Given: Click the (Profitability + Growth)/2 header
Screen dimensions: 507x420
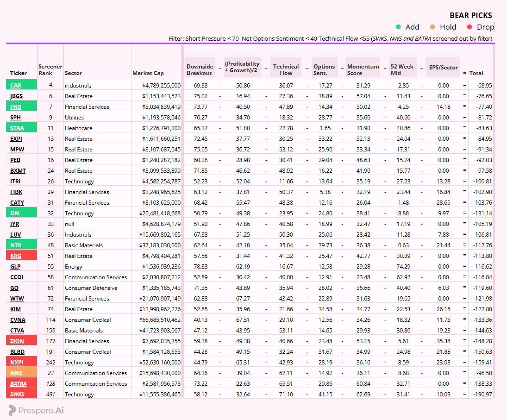Looking at the screenshot, I should (x=242, y=67).
